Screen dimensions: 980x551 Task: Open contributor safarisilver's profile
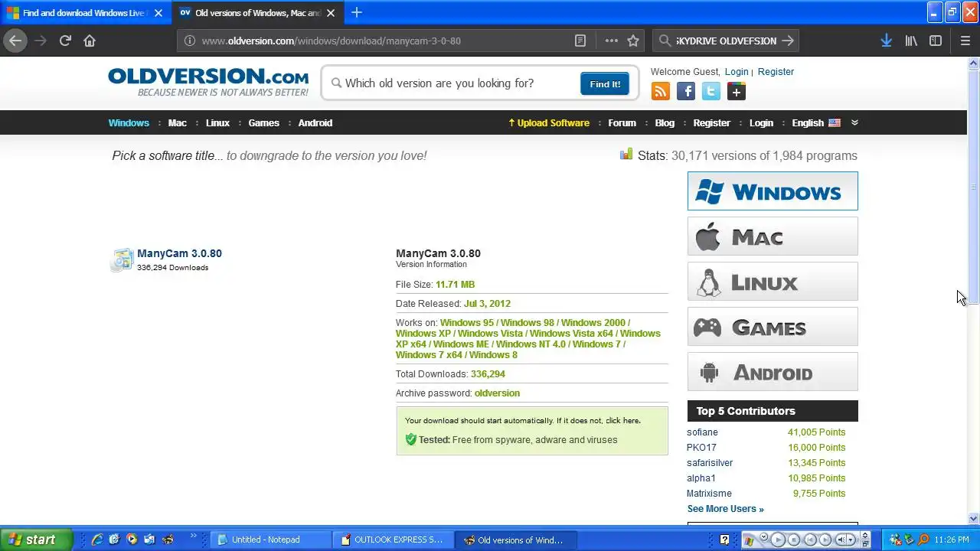coord(710,463)
